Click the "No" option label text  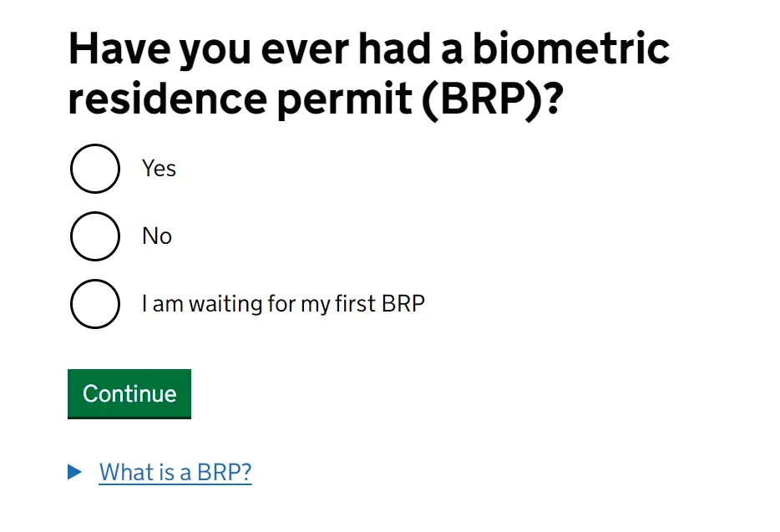(x=157, y=236)
